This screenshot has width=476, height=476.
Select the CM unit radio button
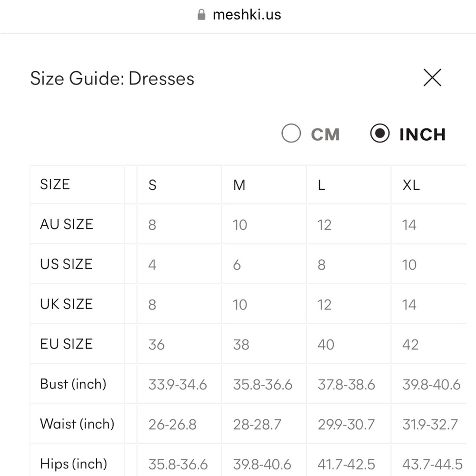tap(291, 133)
